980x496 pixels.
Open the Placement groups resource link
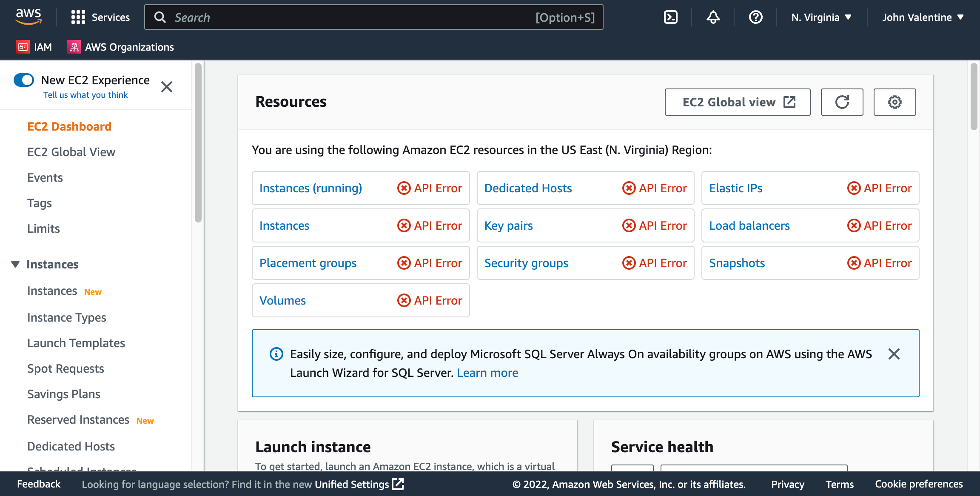tap(308, 263)
